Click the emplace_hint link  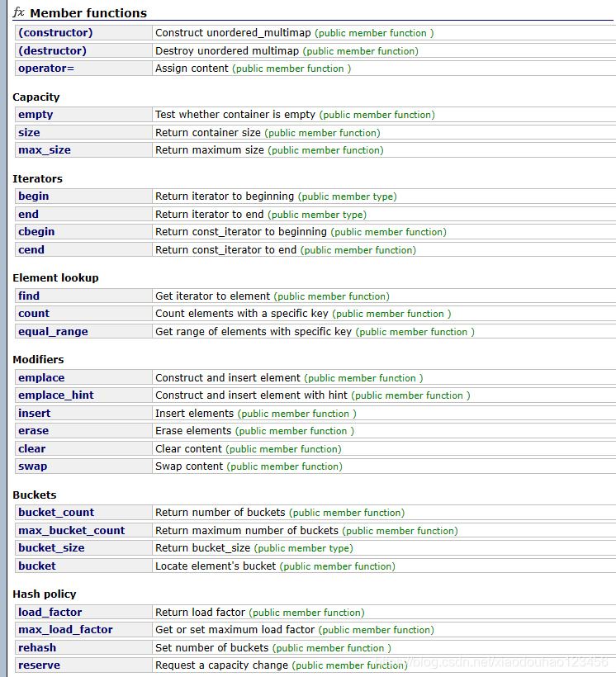55,395
